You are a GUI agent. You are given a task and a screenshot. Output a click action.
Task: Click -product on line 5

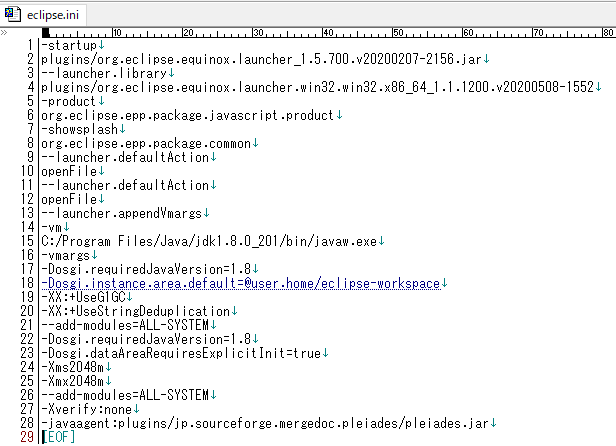(x=69, y=101)
